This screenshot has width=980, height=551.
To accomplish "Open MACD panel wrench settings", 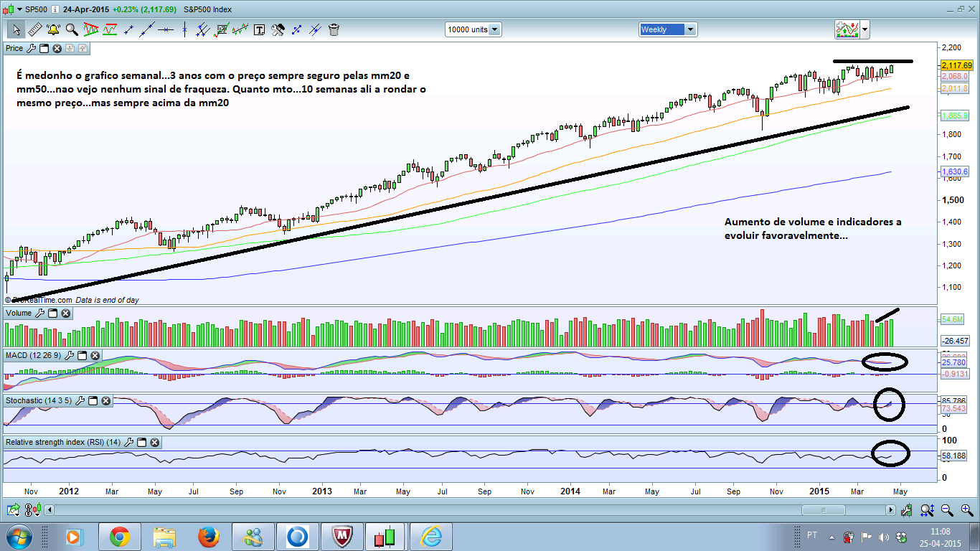I will [x=69, y=355].
